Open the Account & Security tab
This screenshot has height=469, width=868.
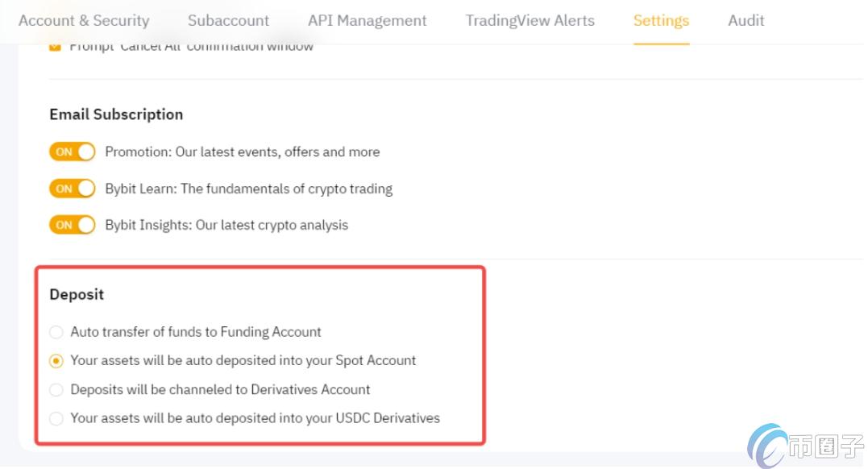click(x=84, y=21)
